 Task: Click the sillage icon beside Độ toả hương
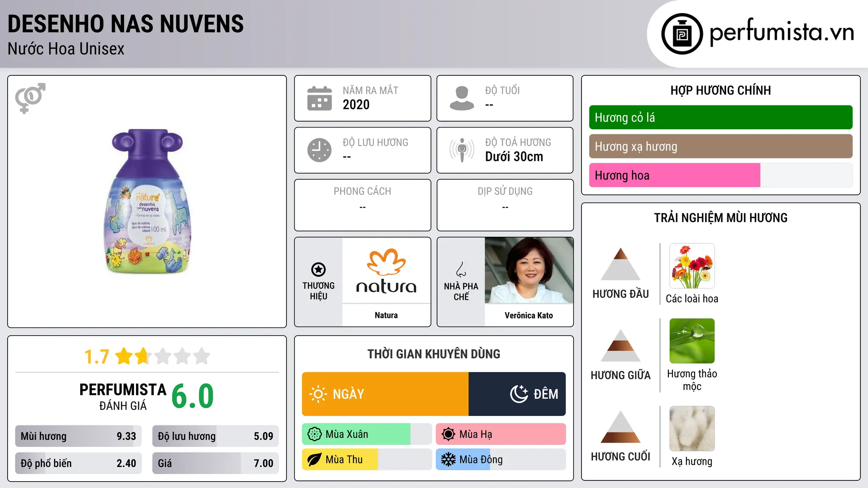(x=462, y=150)
